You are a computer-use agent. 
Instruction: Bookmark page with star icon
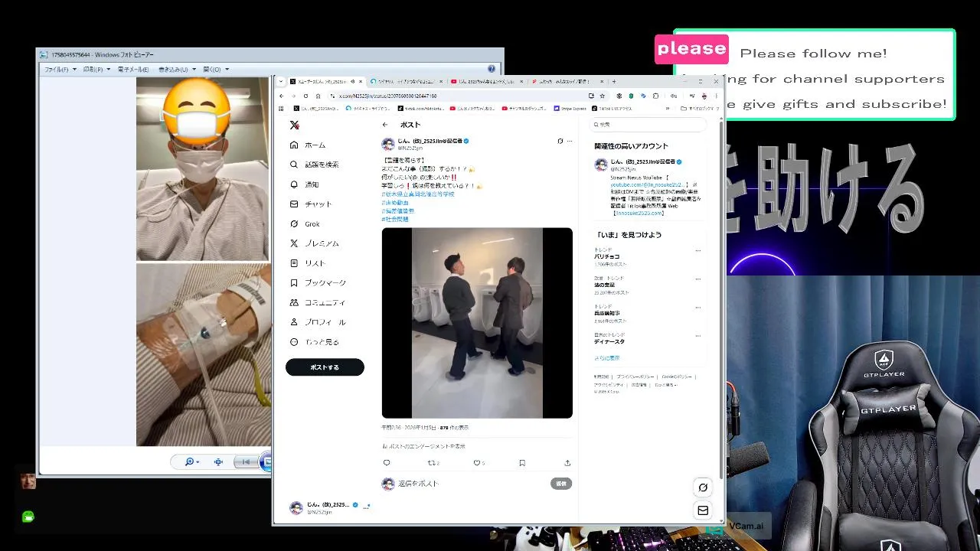(603, 96)
